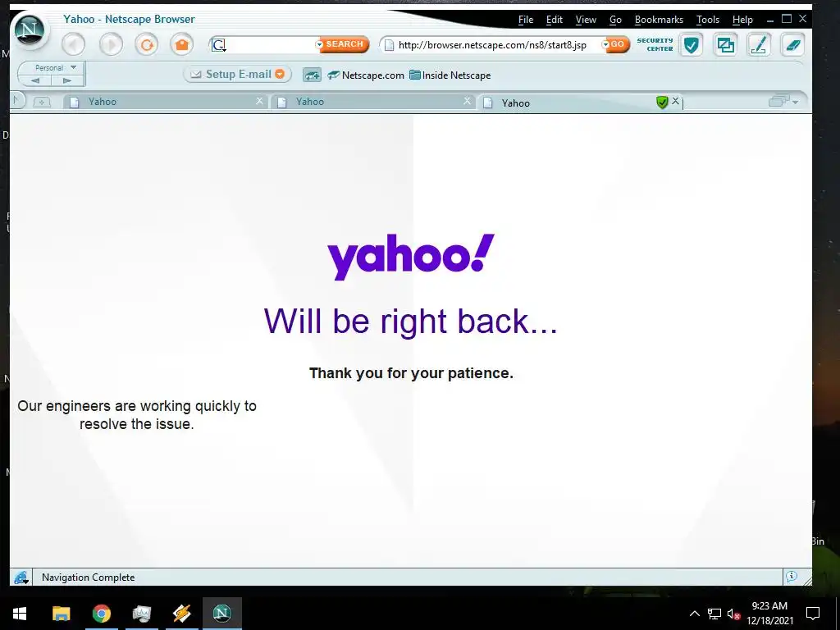Viewport: 840px width, 630px height.
Task: Click the Netscape taskbar icon
Action: click(x=221, y=614)
